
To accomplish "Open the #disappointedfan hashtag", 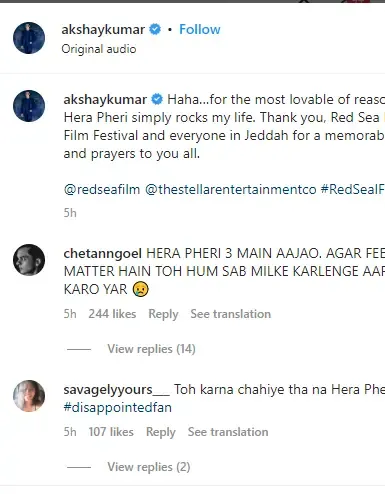I will pos(118,408).
